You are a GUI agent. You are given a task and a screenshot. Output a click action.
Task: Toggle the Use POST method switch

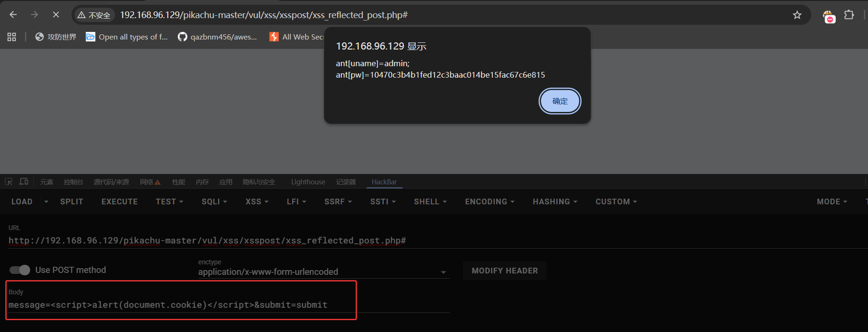tap(20, 270)
